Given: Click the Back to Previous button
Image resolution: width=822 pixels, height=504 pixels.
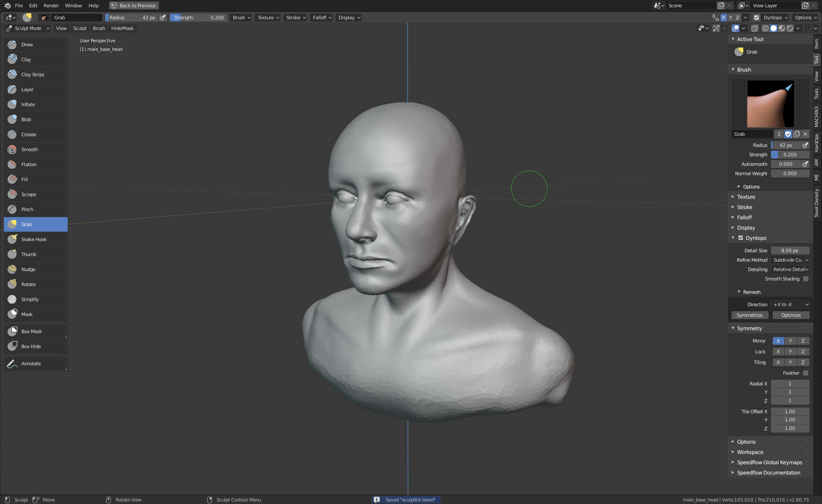Looking at the screenshot, I should [x=134, y=6].
